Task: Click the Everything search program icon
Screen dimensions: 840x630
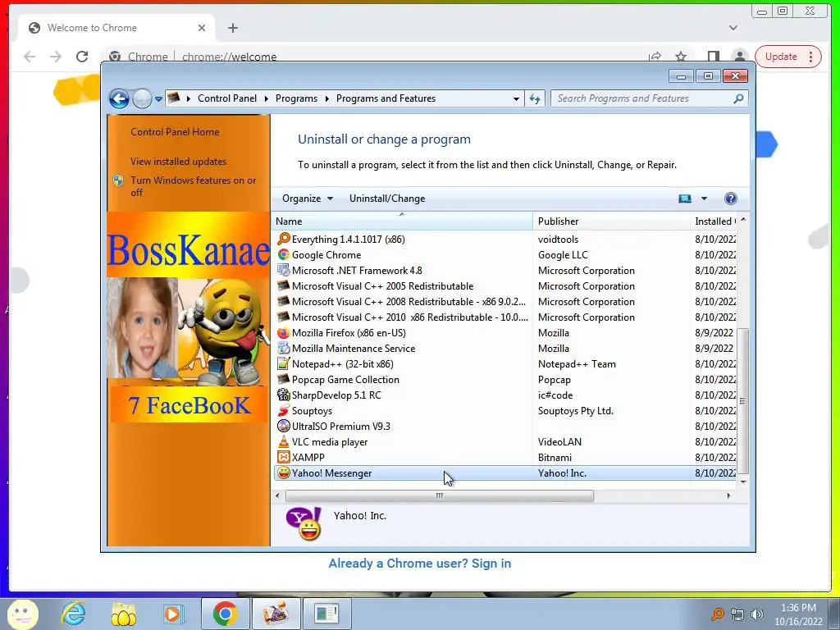Action: pos(283,239)
